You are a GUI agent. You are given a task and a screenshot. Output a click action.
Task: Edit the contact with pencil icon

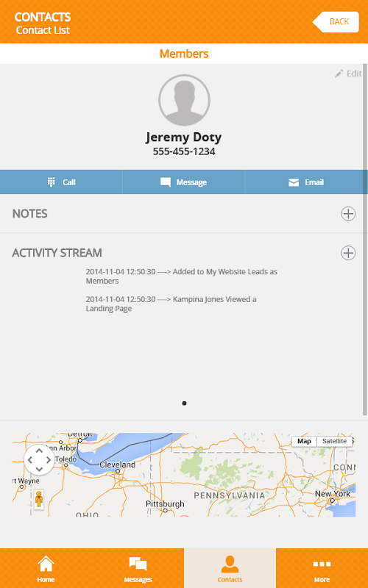tap(348, 73)
